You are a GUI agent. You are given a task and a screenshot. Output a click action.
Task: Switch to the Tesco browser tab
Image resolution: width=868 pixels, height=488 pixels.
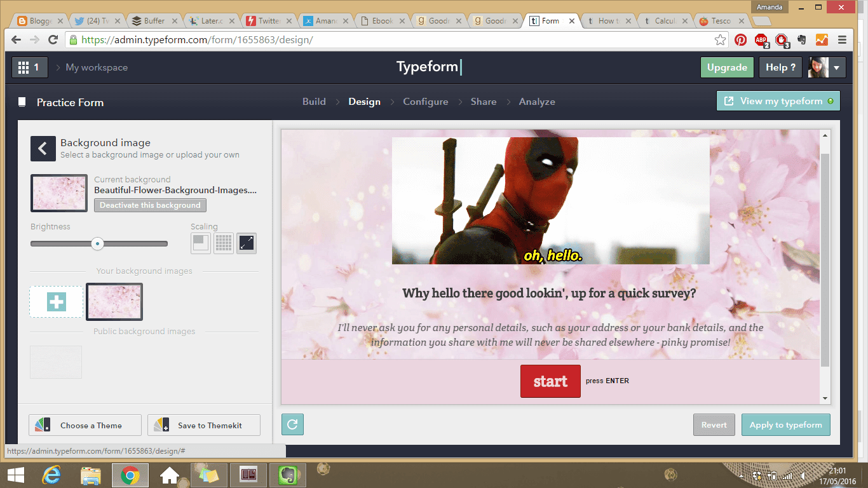click(720, 21)
